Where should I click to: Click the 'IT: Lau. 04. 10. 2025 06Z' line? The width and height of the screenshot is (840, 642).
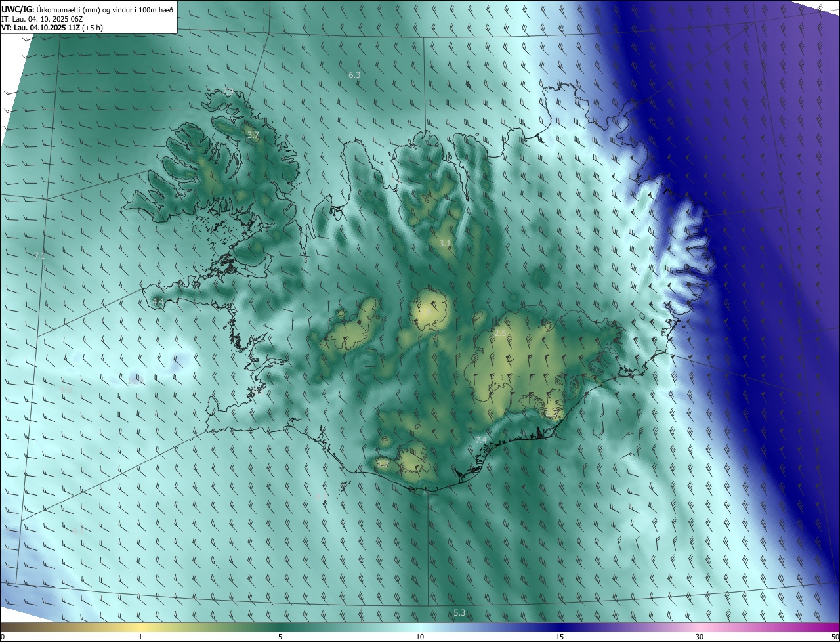42,19
